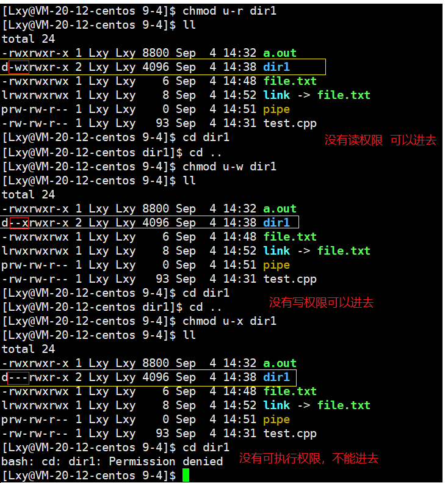Image resolution: width=448 pixels, height=483 pixels.
Task: Select the 'd-wxrwxr-x' permission string
Action: click(35, 67)
